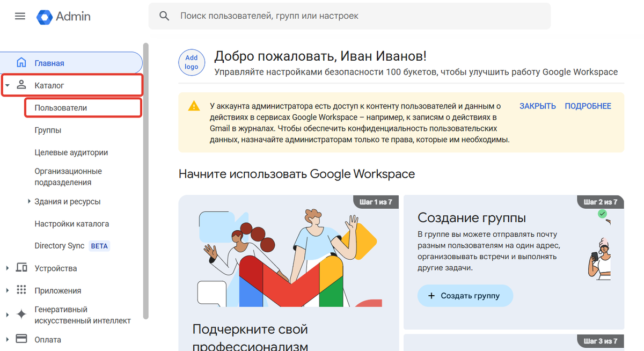This screenshot has width=644, height=351.
Task: Click the apps grid icon beside Приложения
Action: pyautogui.click(x=21, y=290)
